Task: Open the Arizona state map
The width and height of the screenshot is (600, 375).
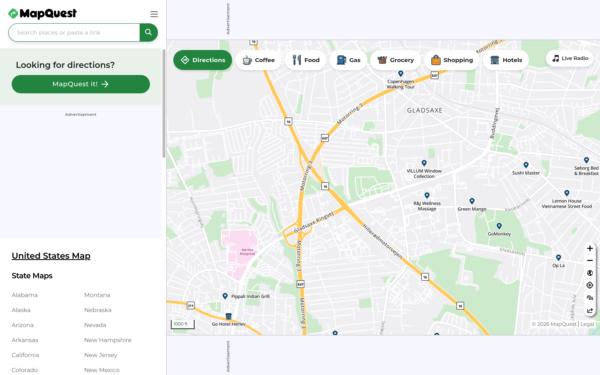Action: click(x=23, y=325)
